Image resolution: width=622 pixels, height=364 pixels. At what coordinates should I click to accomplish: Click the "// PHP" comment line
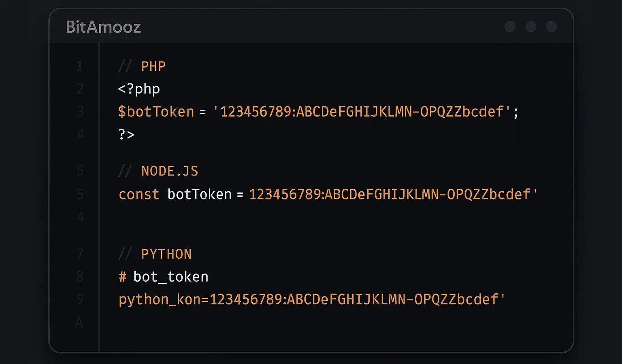(x=142, y=66)
